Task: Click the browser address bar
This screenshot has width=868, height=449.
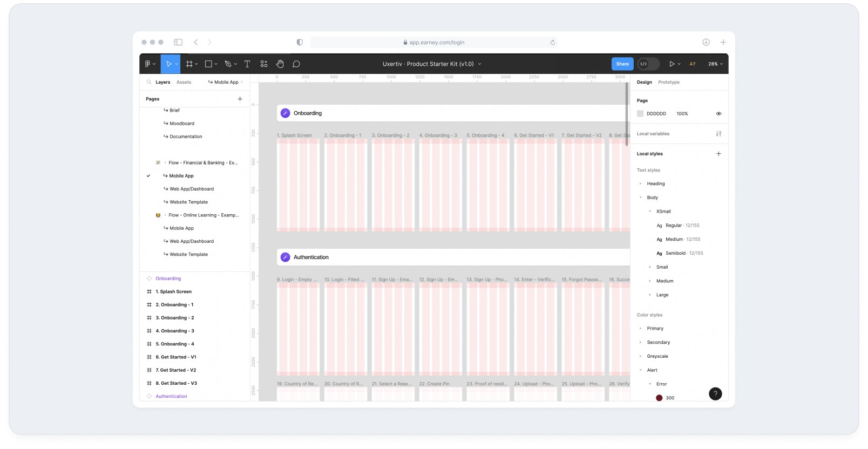Action: coord(434,42)
